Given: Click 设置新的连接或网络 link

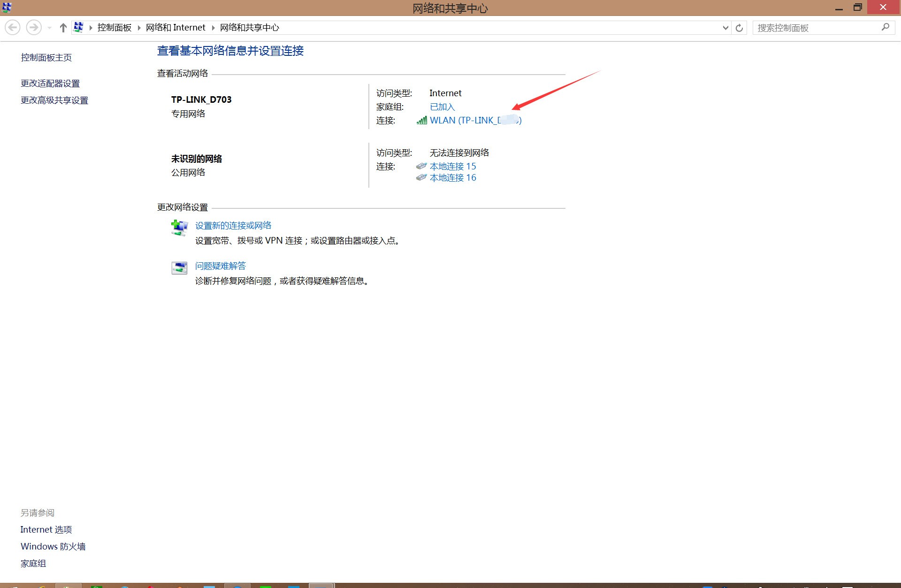Looking at the screenshot, I should pyautogui.click(x=233, y=226).
